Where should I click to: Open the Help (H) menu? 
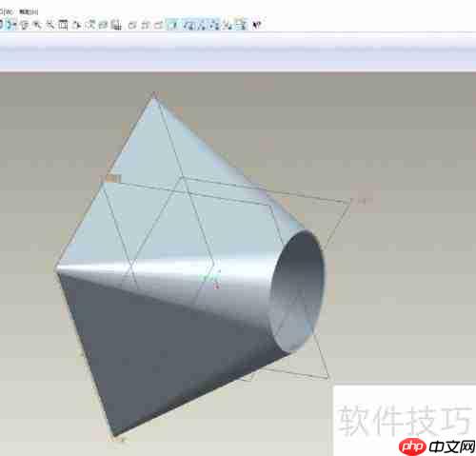pos(29,12)
